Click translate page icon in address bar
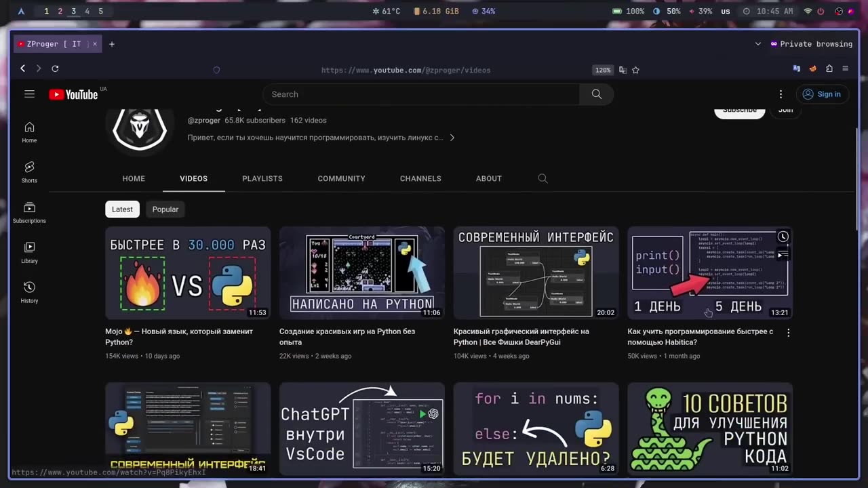 click(x=623, y=70)
